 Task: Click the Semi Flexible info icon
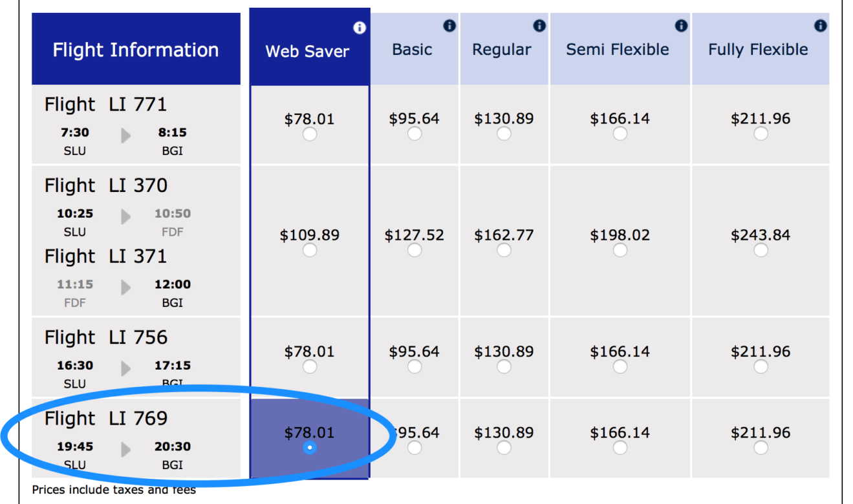pyautogui.click(x=681, y=26)
